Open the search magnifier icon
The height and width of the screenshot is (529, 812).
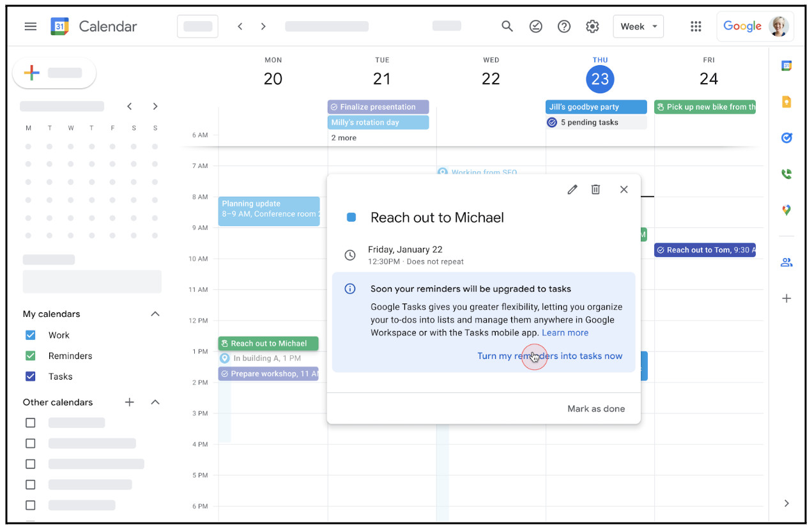[x=507, y=26]
